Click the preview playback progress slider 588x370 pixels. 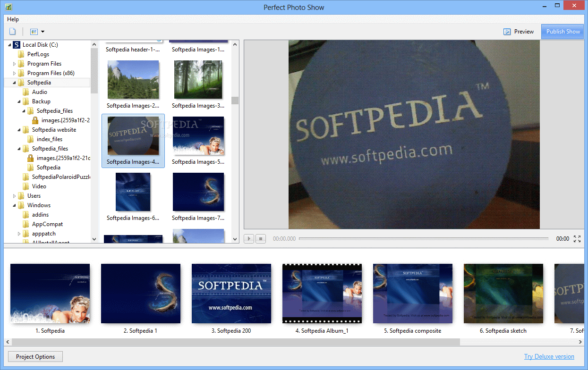pos(424,239)
